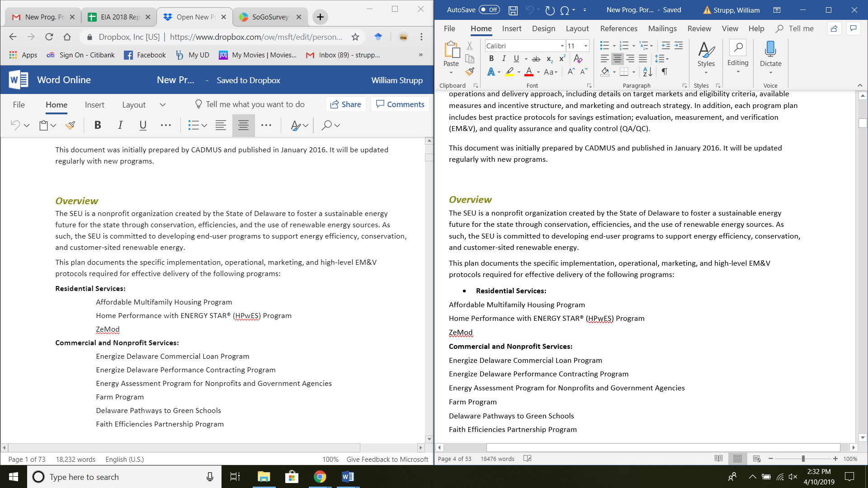Switch to Insert tab in Word Online
The width and height of the screenshot is (868, 488).
pyautogui.click(x=94, y=105)
